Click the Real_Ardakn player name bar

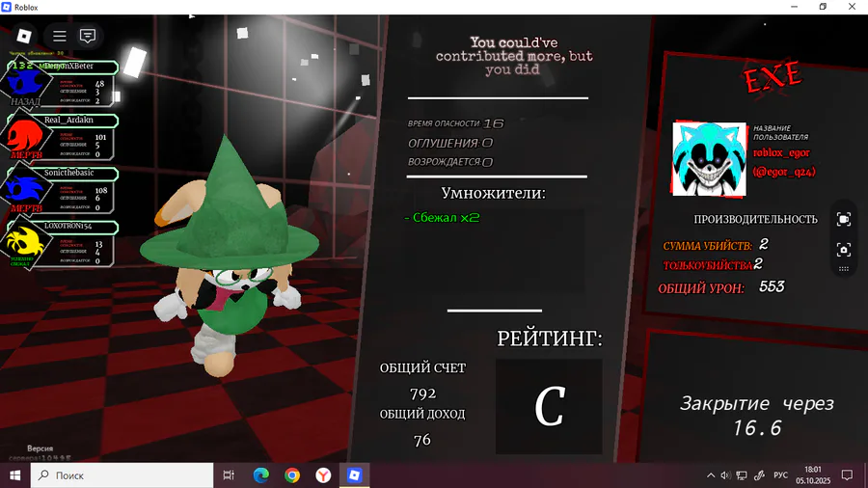click(68, 120)
